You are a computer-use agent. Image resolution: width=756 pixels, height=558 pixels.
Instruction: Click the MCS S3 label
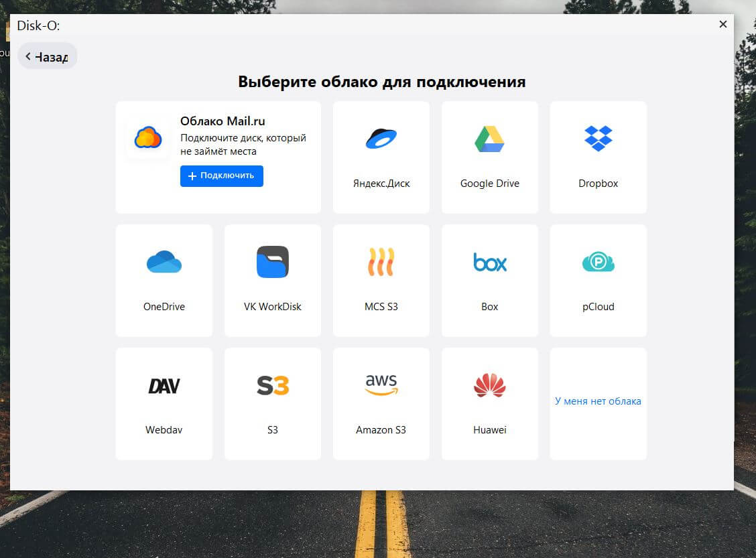click(x=381, y=307)
